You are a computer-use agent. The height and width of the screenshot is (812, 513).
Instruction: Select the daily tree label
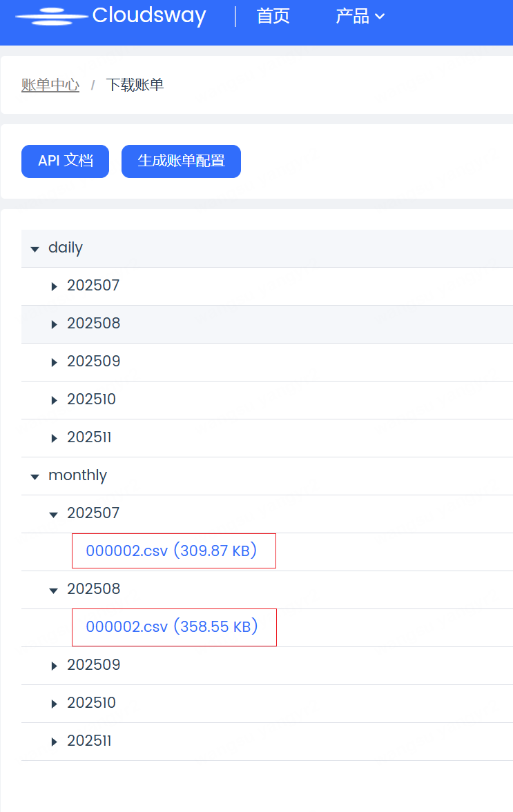66,248
